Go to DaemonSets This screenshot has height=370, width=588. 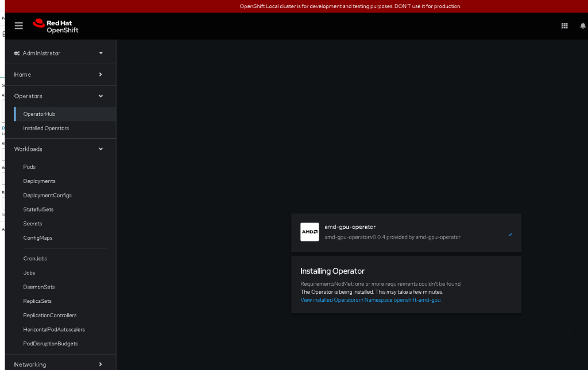tap(39, 287)
